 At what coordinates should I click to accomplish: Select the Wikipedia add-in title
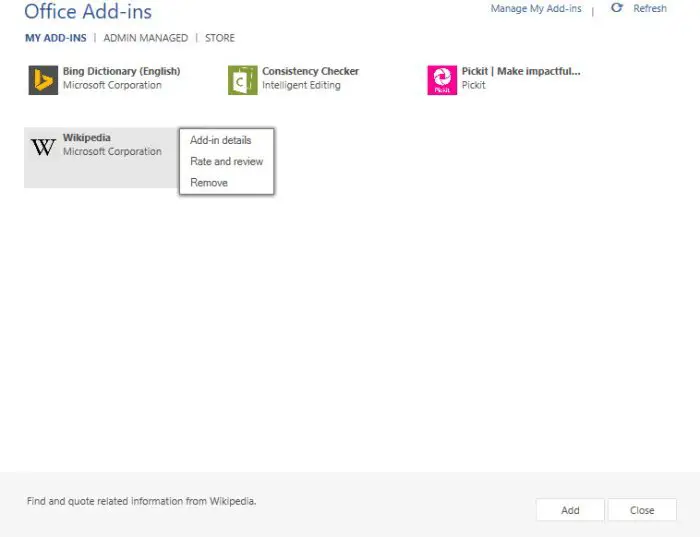pos(87,137)
